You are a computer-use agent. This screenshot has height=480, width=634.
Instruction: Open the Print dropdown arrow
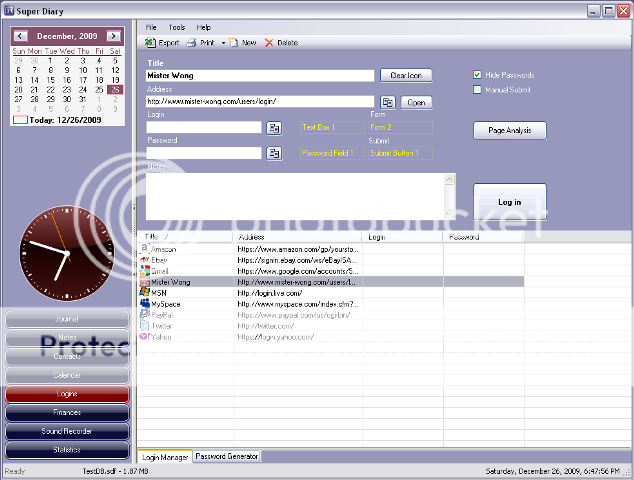(221, 43)
